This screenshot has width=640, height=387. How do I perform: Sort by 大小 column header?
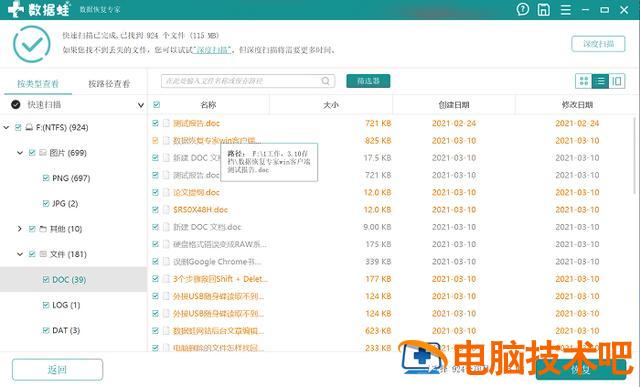(331, 105)
